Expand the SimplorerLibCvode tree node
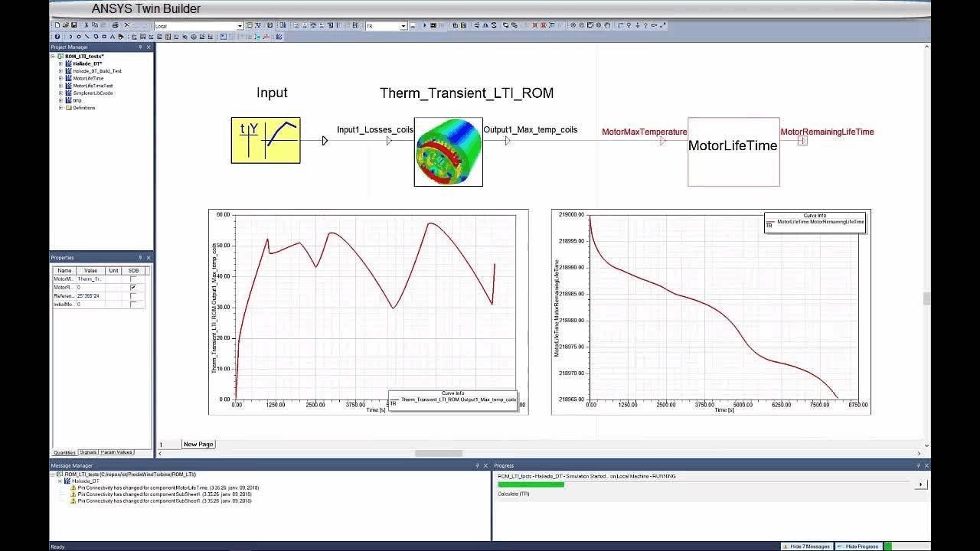This screenshot has height=551, width=980. point(60,93)
